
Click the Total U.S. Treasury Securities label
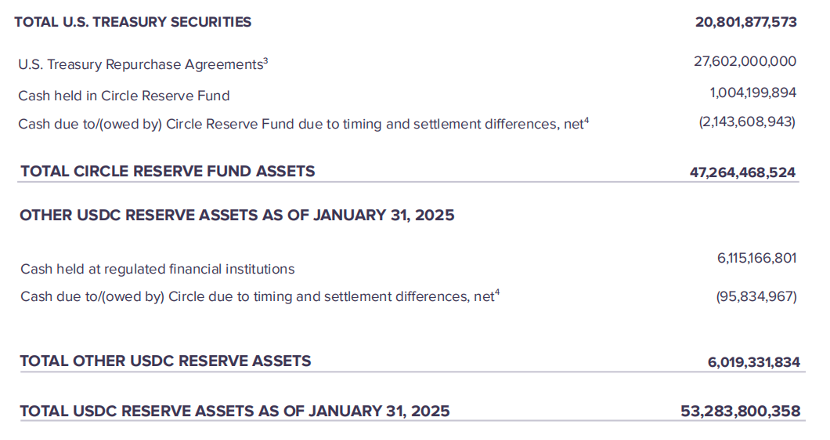(x=135, y=21)
